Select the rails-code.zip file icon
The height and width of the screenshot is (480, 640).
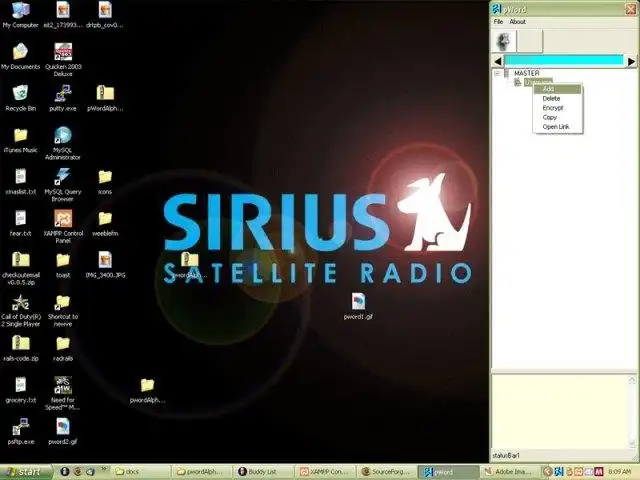20,348
